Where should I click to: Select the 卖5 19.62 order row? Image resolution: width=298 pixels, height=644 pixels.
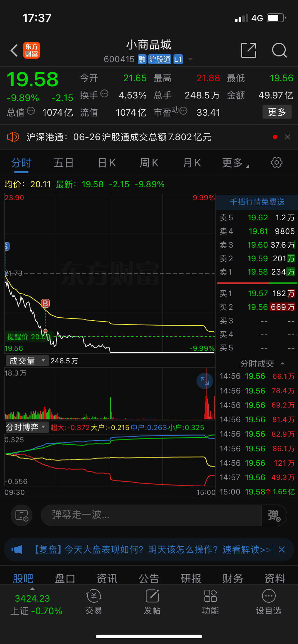pyautogui.click(x=257, y=218)
